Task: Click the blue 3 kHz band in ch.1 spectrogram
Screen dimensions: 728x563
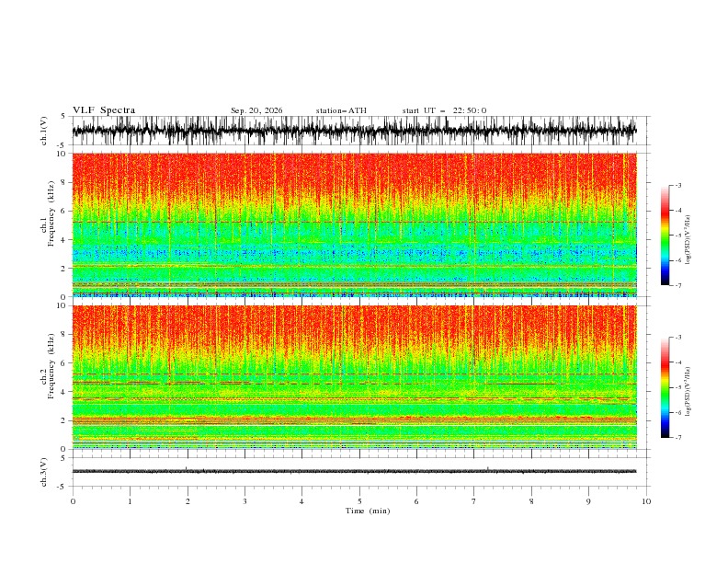Action: coord(354,254)
